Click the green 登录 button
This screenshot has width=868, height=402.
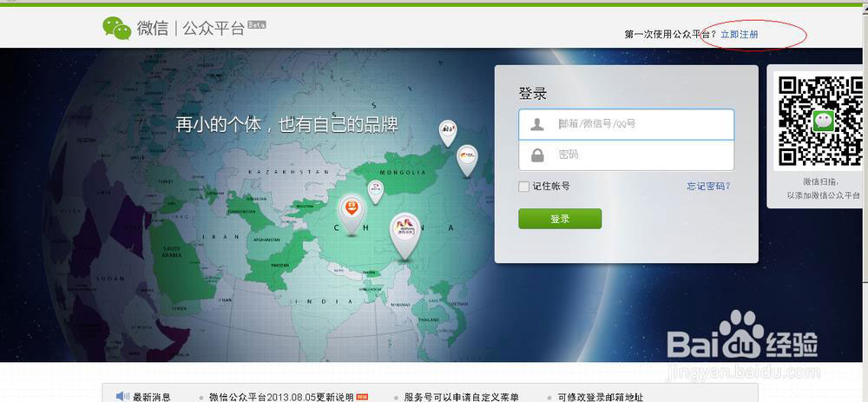pos(560,219)
